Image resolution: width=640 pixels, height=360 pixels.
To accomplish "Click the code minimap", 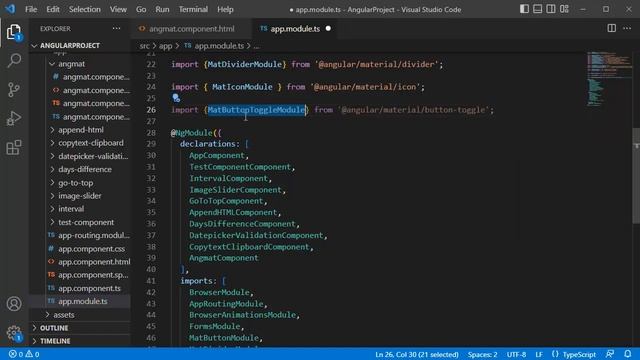I will [609, 80].
